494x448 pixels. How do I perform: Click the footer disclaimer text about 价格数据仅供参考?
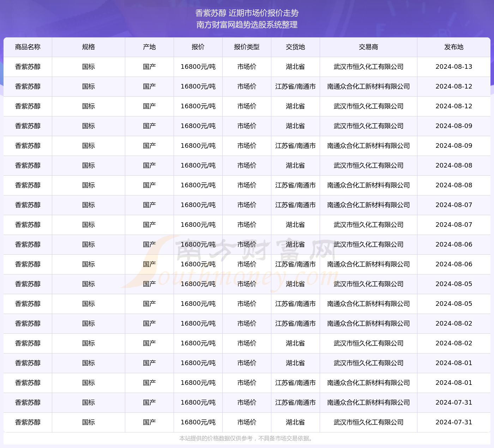point(247,440)
